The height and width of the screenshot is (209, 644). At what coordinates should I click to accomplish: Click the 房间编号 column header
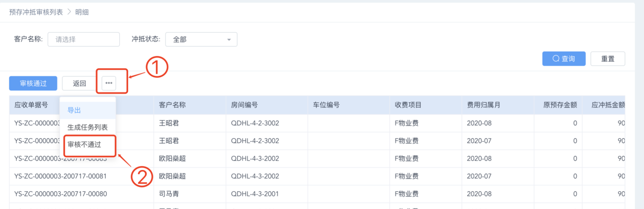tap(244, 105)
